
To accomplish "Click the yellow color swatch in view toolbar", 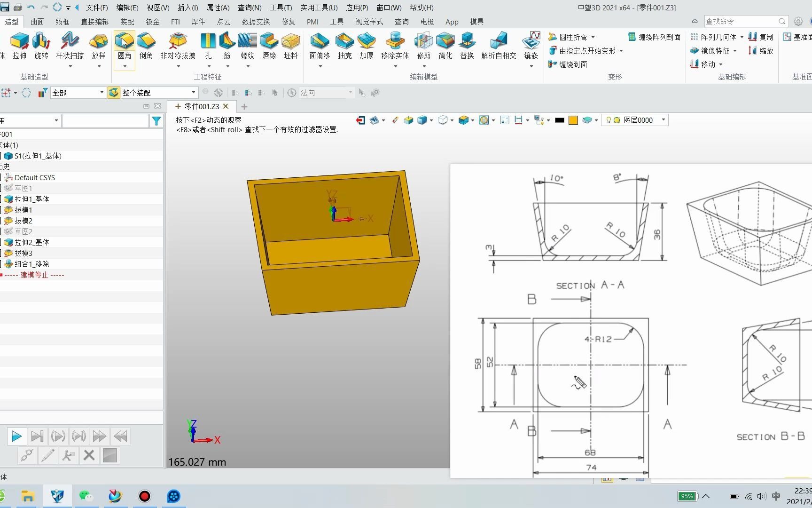I will [573, 120].
